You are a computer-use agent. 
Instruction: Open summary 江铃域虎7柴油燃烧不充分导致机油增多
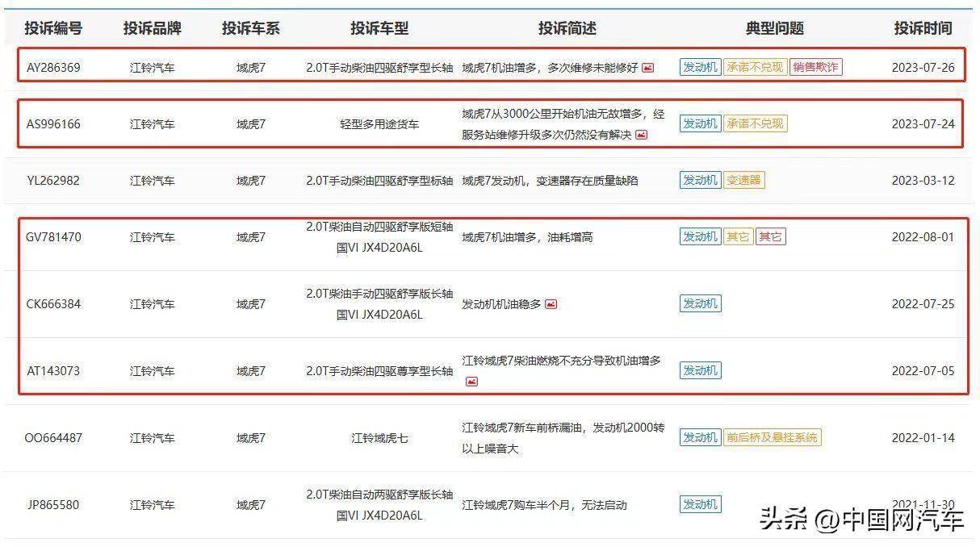click(561, 361)
